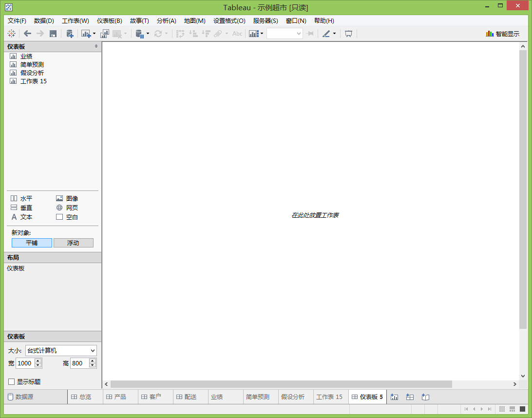This screenshot has width=532, height=418.
Task: Open the 仪表板(B) menu
Action: tap(109, 20)
